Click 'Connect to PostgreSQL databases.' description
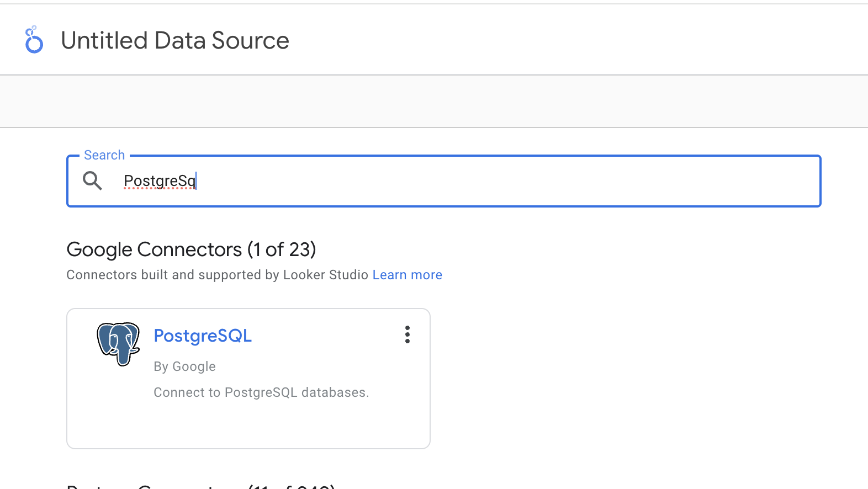Screen dimensions: 868x489 (261, 392)
